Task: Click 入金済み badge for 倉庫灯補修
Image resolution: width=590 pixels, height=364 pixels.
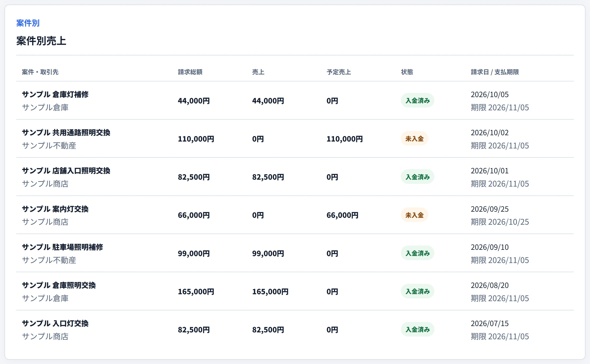Action: point(417,100)
